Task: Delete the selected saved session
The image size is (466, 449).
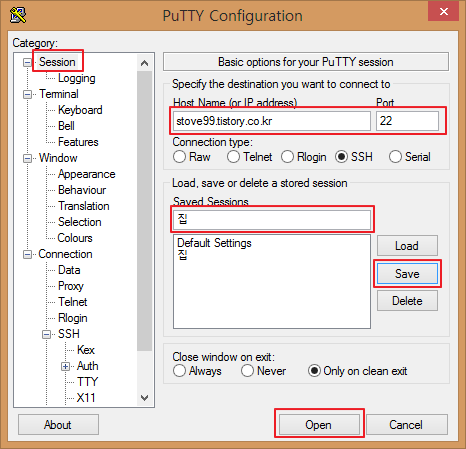Action: 407,301
